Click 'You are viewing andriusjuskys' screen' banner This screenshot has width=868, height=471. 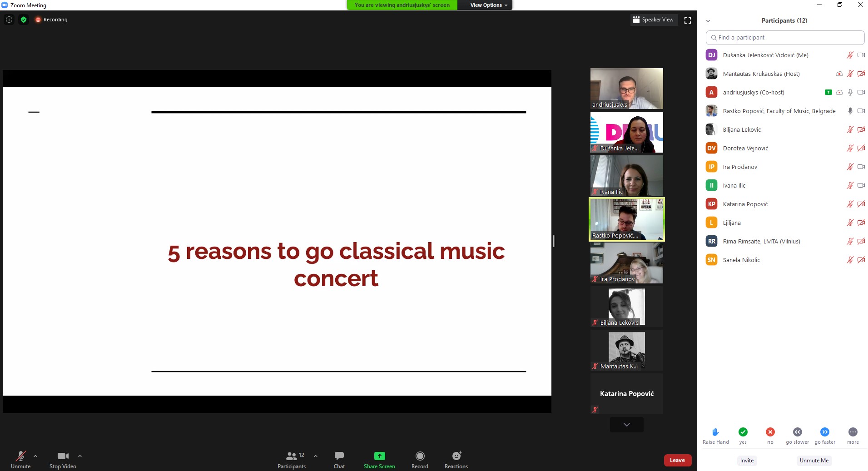[402, 5]
